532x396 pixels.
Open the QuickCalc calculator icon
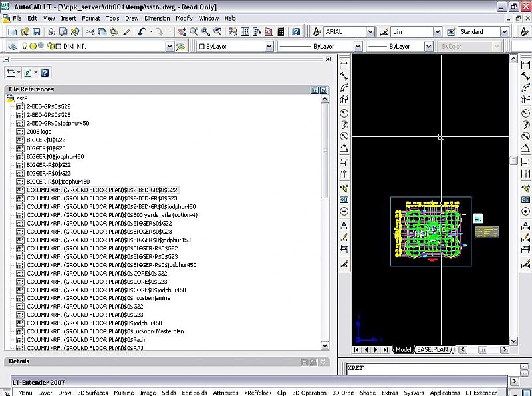point(281,31)
